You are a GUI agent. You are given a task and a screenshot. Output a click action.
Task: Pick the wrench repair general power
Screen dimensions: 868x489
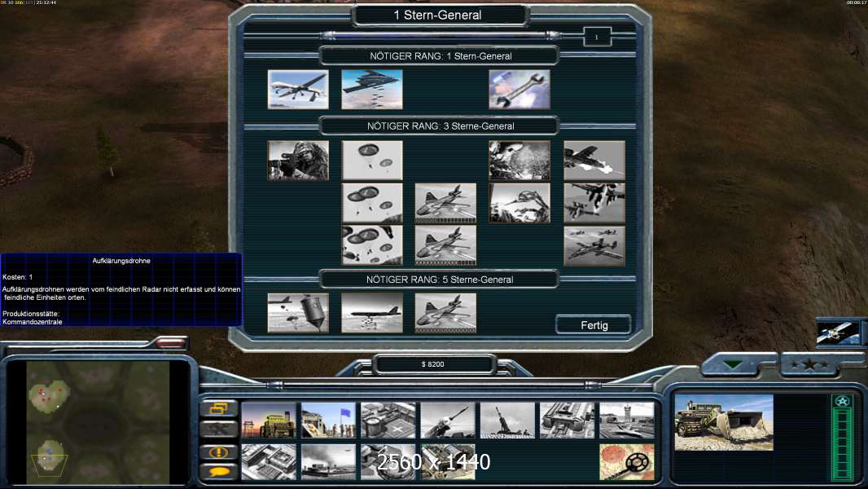(519, 89)
